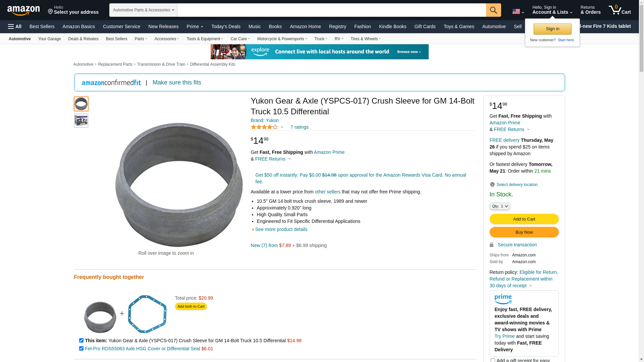Screen dimensions: 644x362
Task: Open the search category dropdown
Action: 143,10
